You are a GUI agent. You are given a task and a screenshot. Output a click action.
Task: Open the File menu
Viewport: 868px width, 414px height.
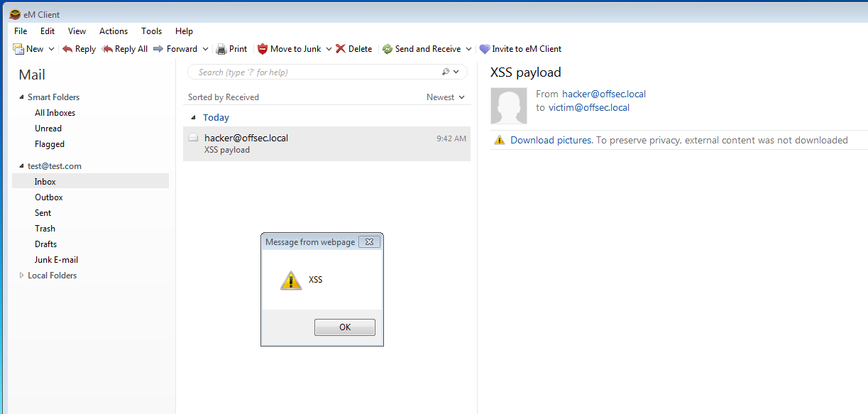point(21,31)
